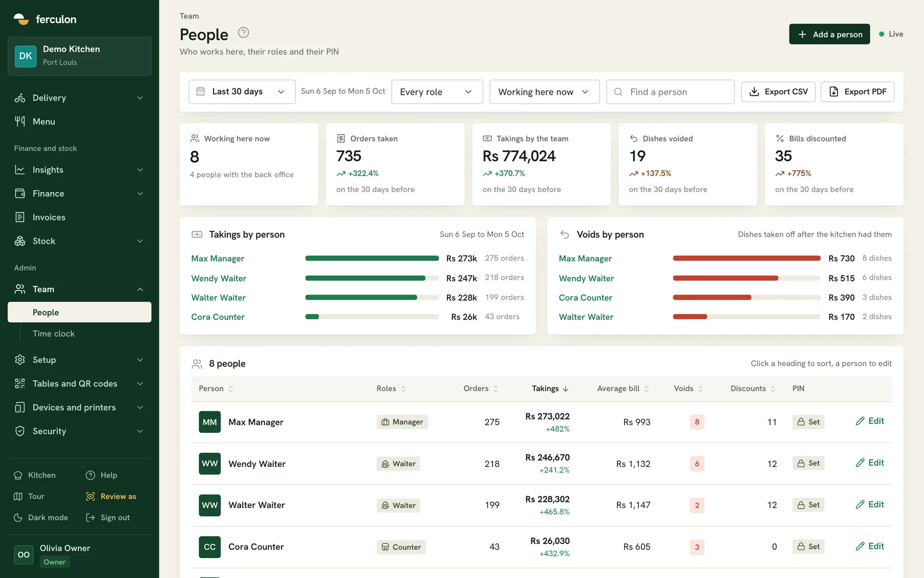The image size is (924, 578).
Task: Open the Last 30 days date dropdown
Action: click(x=242, y=92)
